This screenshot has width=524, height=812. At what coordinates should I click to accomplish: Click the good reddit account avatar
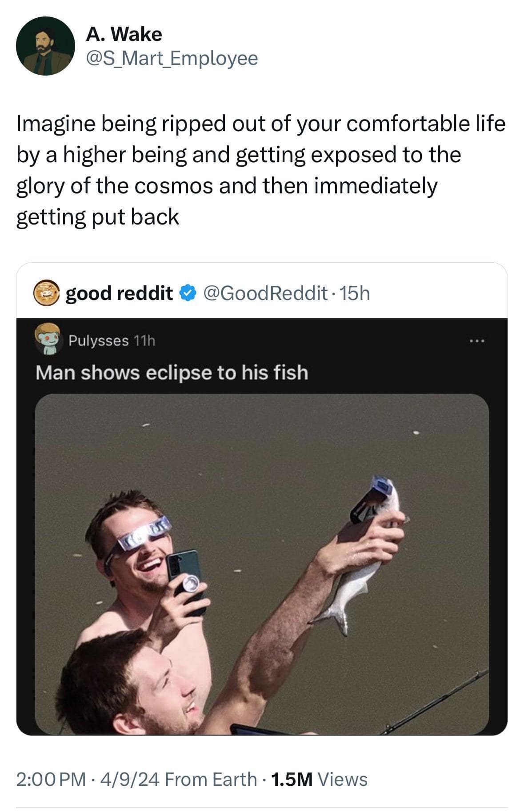(x=45, y=294)
